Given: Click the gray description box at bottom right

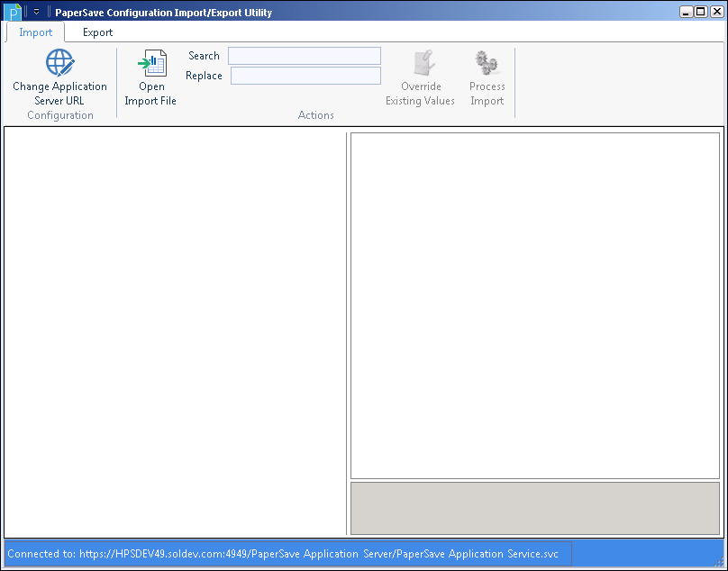Looking at the screenshot, I should tap(535, 508).
